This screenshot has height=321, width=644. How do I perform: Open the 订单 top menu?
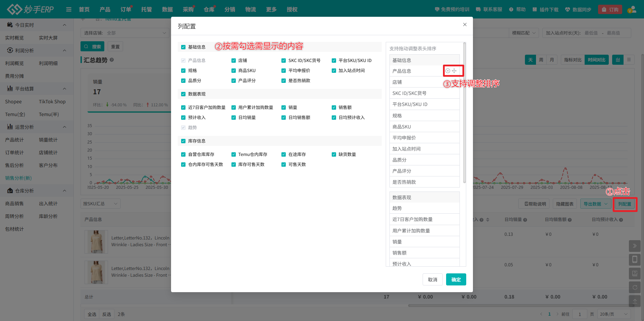tap(126, 9)
